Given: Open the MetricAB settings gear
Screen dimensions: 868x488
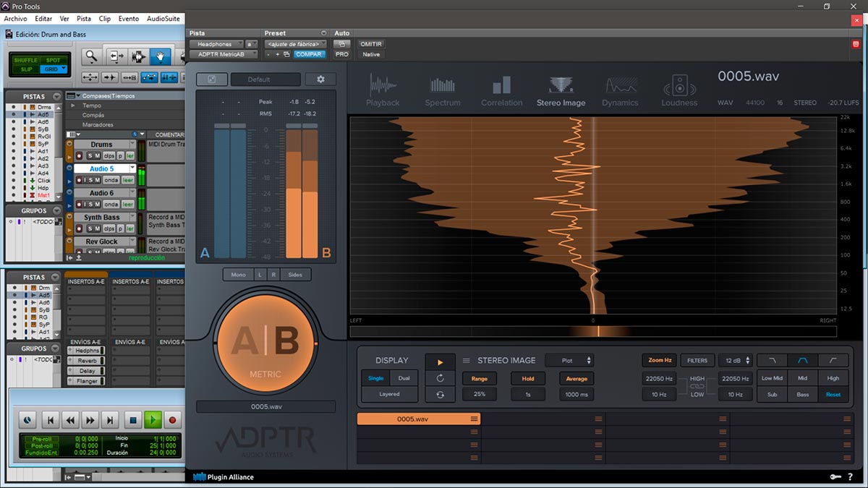Looking at the screenshot, I should point(320,80).
